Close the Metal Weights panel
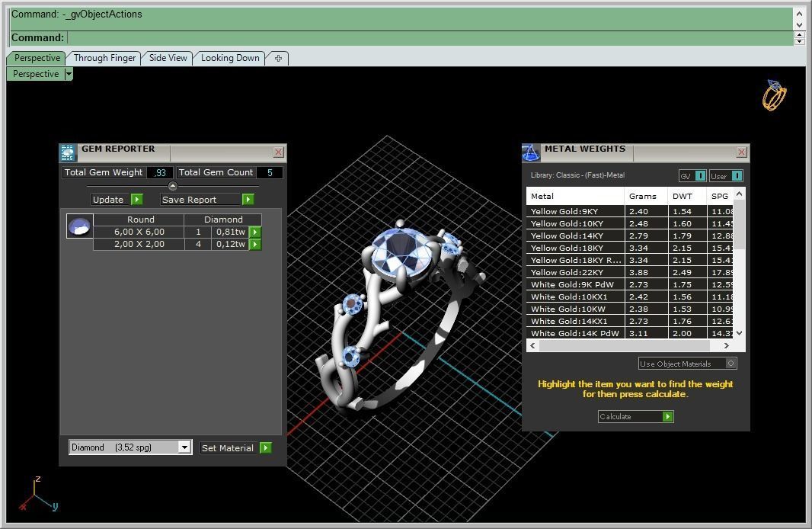This screenshot has width=812, height=529. click(742, 152)
